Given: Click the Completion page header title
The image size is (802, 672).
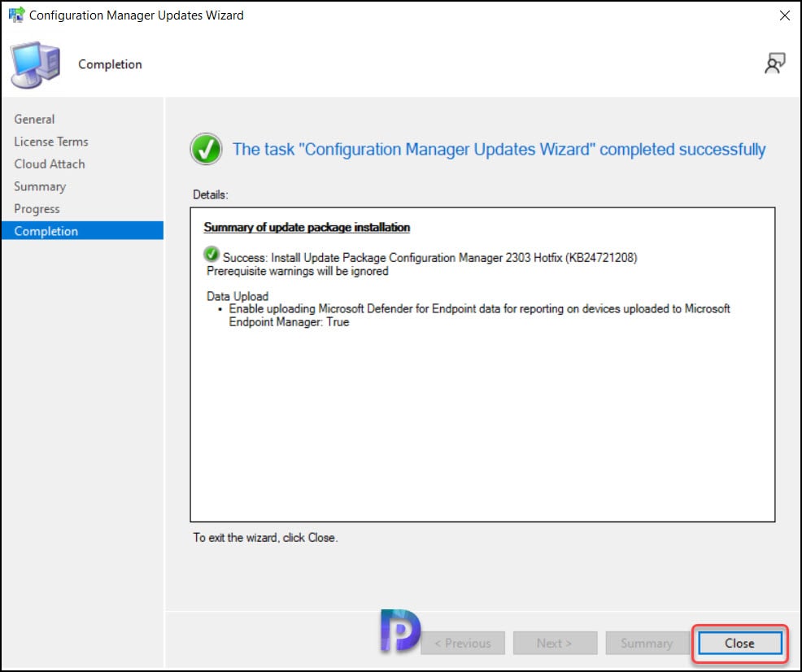Looking at the screenshot, I should click(110, 64).
